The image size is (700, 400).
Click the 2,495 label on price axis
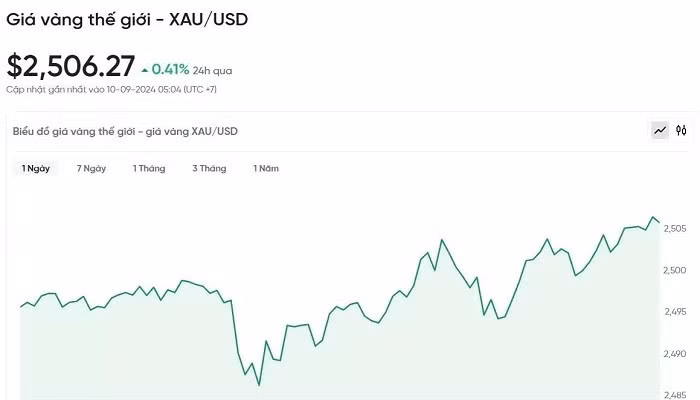point(673,312)
